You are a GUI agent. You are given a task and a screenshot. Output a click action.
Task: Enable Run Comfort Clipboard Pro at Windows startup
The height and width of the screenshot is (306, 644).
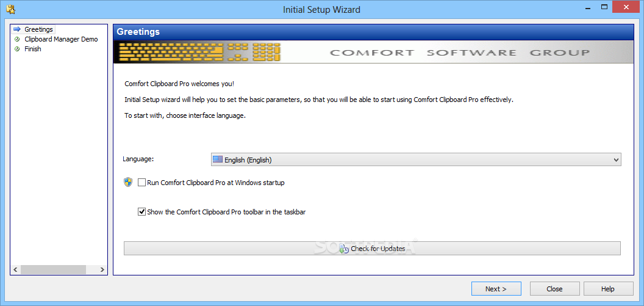[141, 182]
